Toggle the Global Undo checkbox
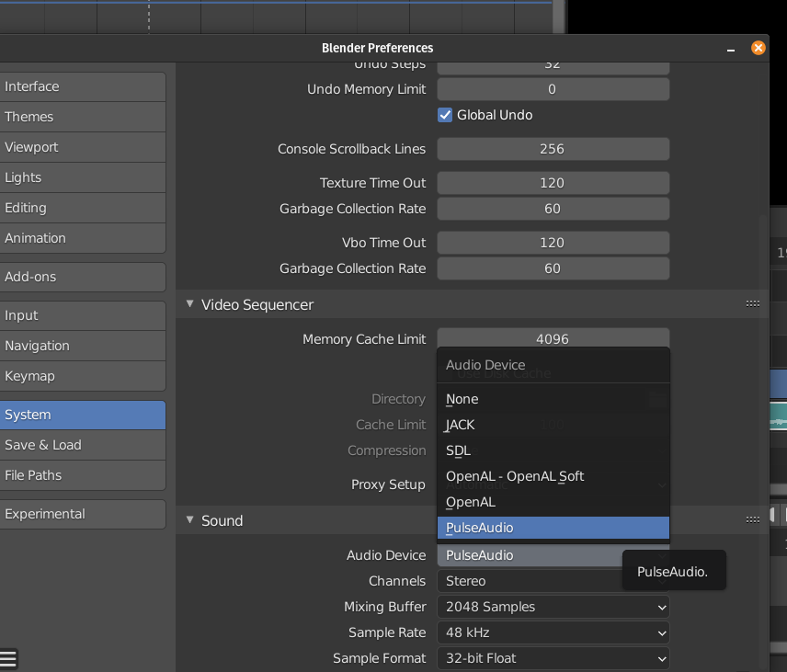Image resolution: width=787 pixels, height=672 pixels. (x=445, y=115)
